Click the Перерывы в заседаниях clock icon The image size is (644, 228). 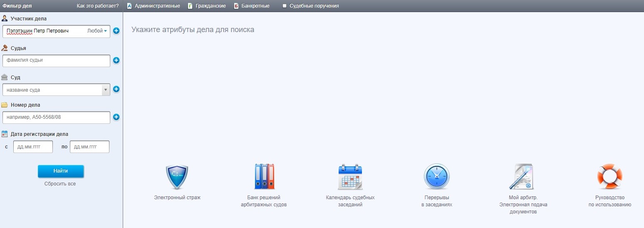tap(436, 177)
